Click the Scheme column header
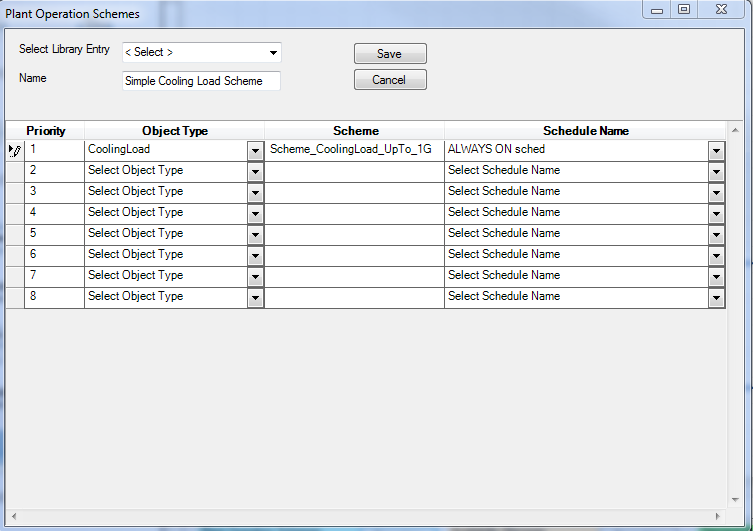753x531 pixels. pyautogui.click(x=355, y=131)
